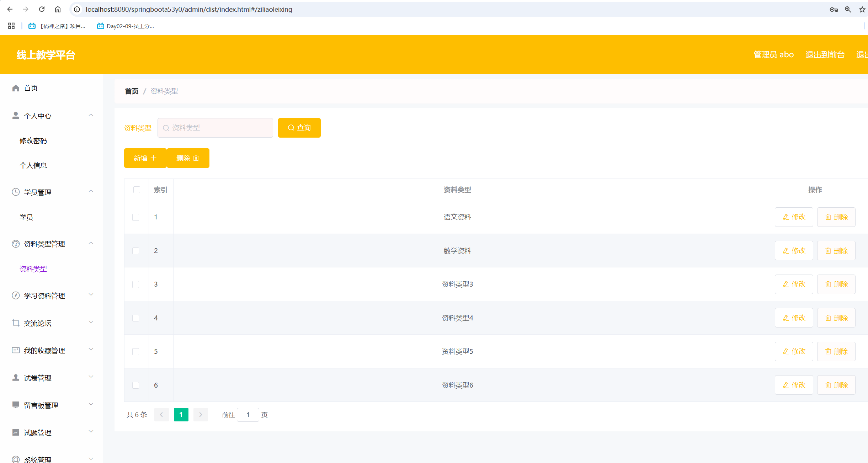
Task: Click the 交流论坛 crop icon
Action: pos(16,323)
